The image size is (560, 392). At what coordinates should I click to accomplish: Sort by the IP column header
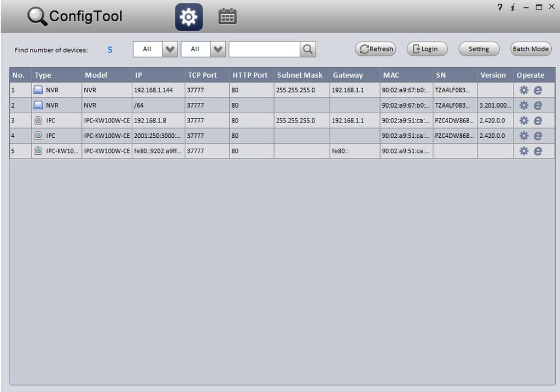pyautogui.click(x=158, y=75)
